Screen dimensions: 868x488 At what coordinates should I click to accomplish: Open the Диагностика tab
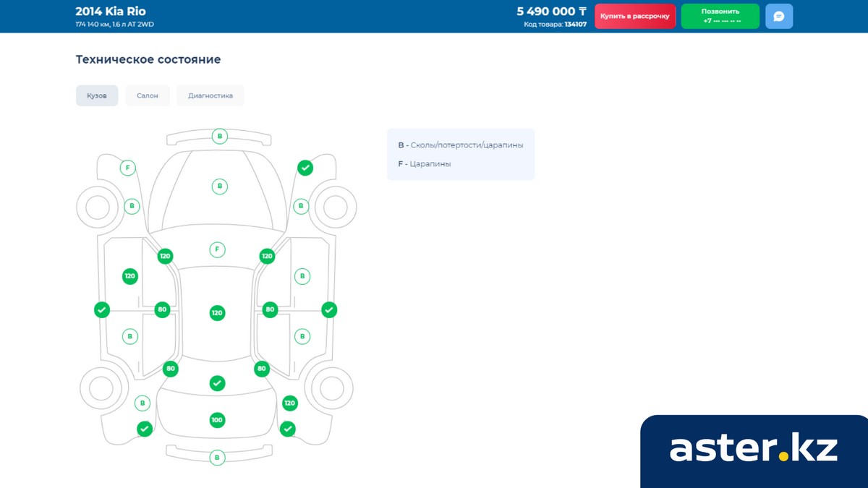click(210, 95)
